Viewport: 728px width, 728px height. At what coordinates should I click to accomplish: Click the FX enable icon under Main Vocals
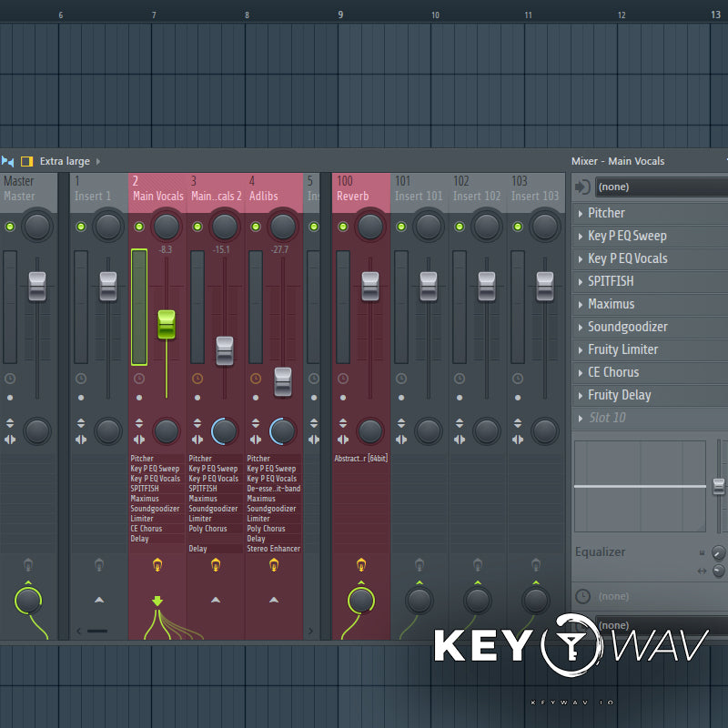tap(157, 565)
